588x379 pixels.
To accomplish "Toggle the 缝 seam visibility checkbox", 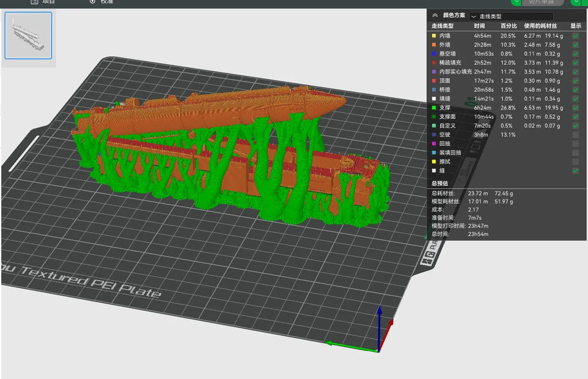I will [575, 171].
